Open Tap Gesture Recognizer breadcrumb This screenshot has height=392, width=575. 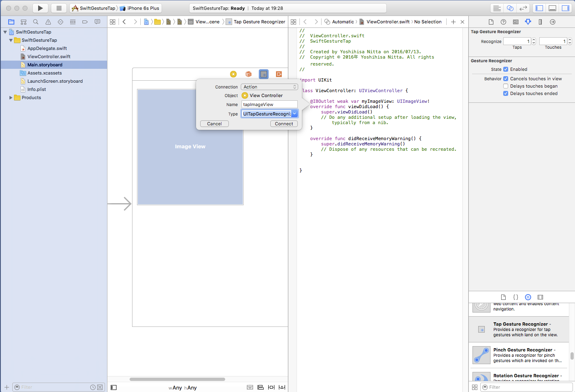[259, 22]
